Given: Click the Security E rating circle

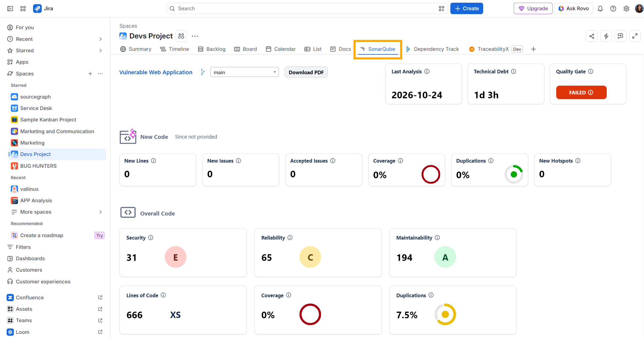Looking at the screenshot, I should pos(176,257).
